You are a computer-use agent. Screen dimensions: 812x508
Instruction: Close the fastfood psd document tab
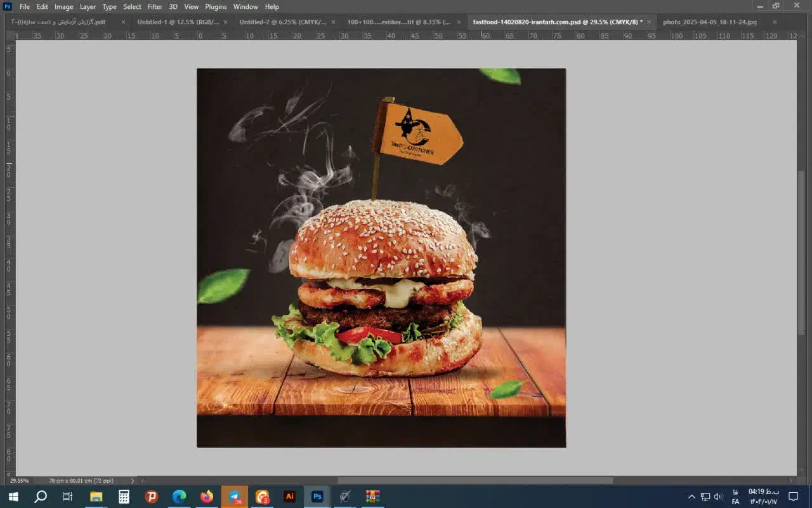click(649, 22)
